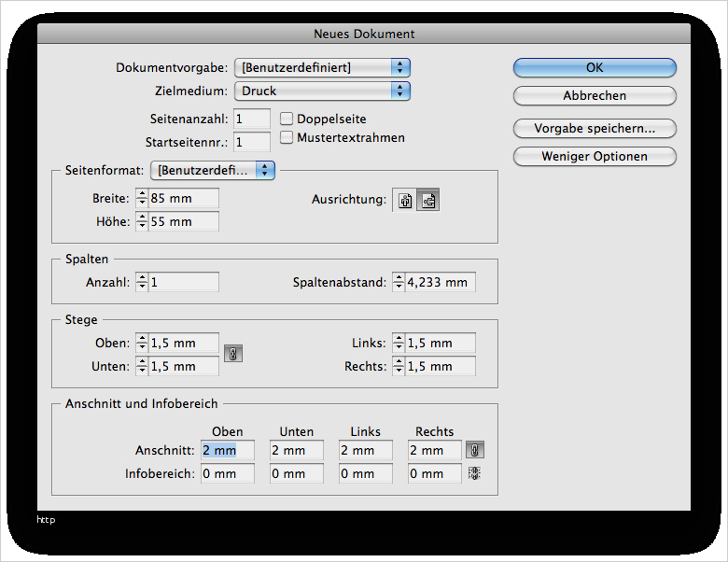Click the Spaltenabstand stepper arrows
Viewport: 728px width, 562px height.
(399, 282)
